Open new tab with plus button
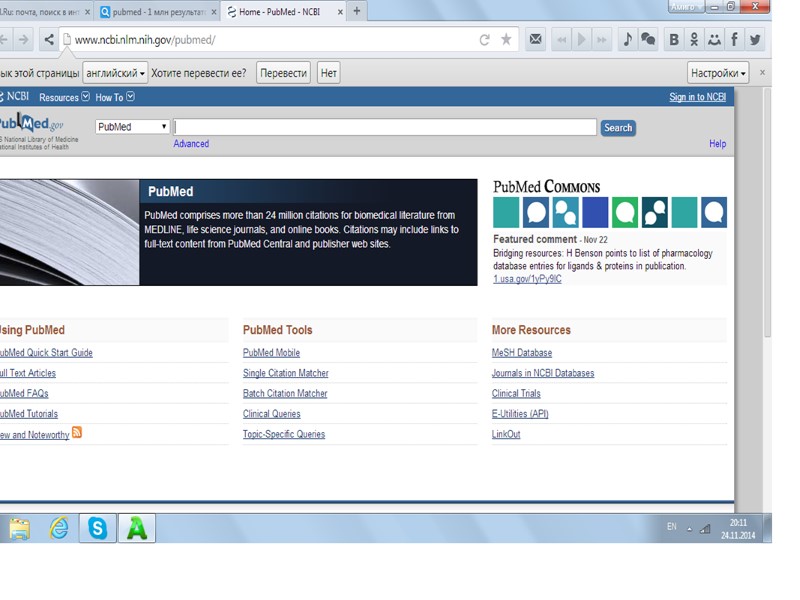The image size is (800, 600). [357, 11]
